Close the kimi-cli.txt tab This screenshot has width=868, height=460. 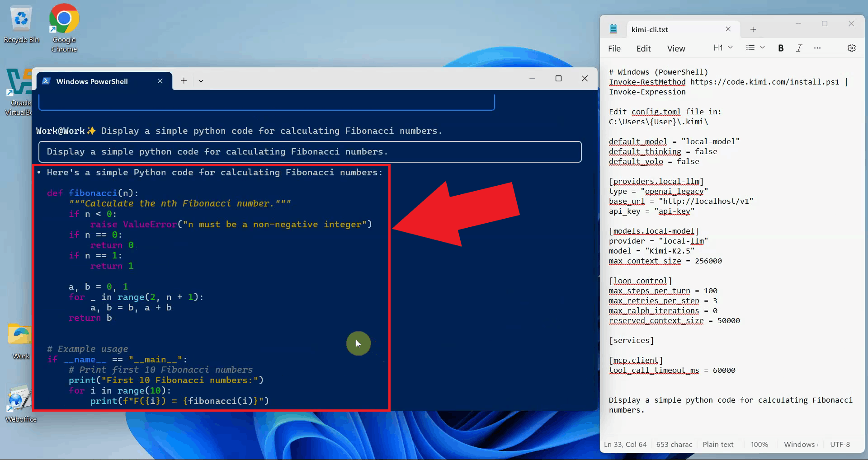[728, 29]
